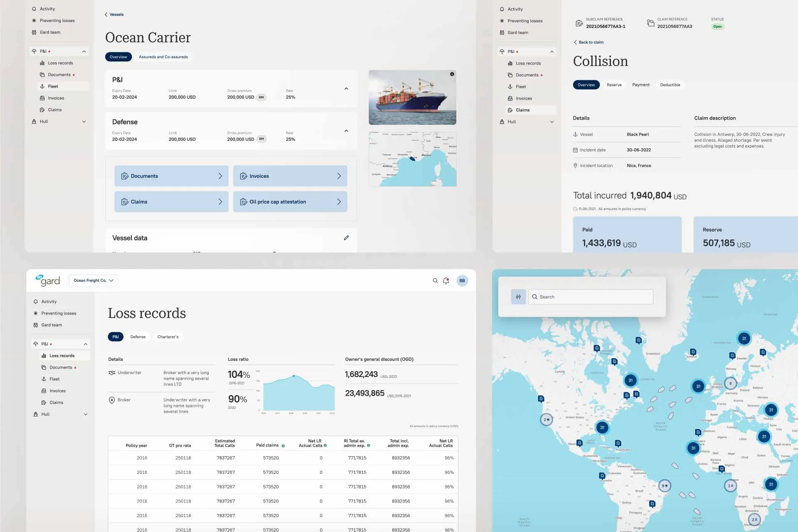Click the map filter settings icon
The width and height of the screenshot is (798, 532).
click(518, 297)
